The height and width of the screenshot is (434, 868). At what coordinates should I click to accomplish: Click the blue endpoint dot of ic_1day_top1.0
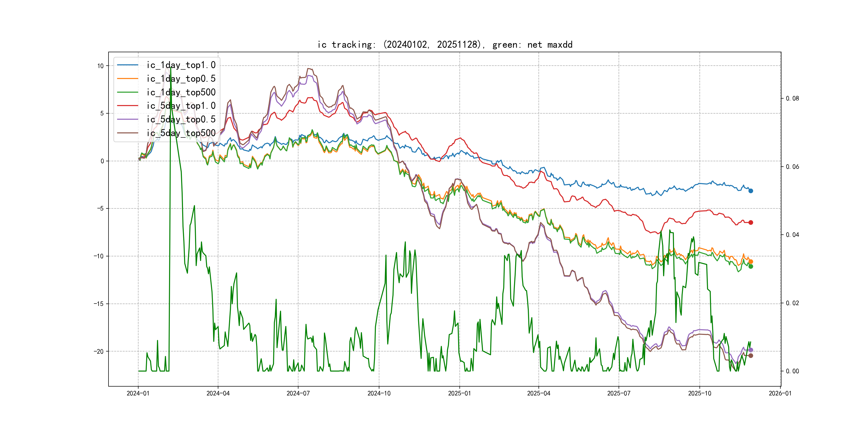pyautogui.click(x=751, y=191)
